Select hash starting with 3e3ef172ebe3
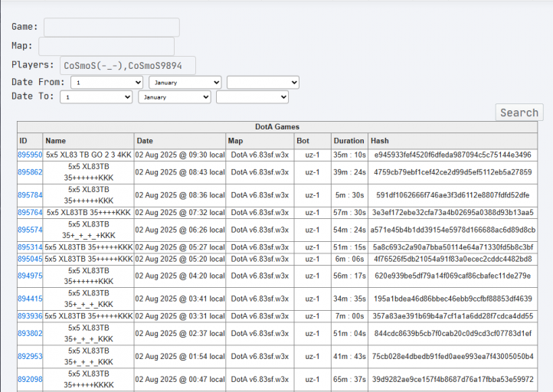Screen dimensions: 553x392 coord(453,213)
